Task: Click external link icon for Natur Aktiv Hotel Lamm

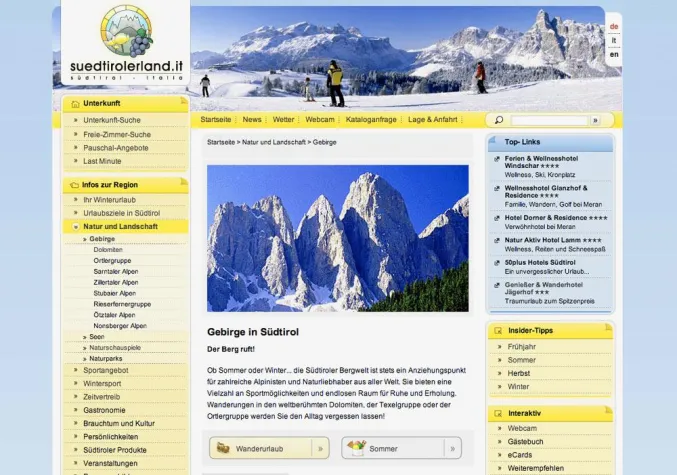Action: pos(496,240)
